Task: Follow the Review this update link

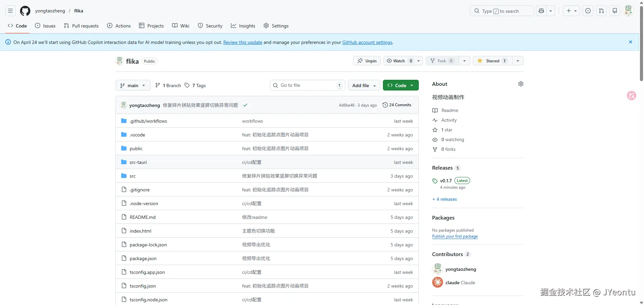Action: click(x=243, y=42)
